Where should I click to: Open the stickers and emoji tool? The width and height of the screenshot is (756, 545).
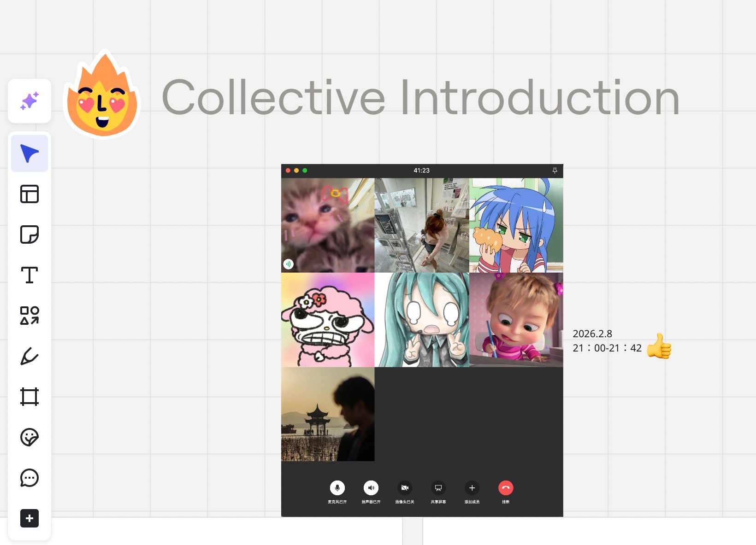click(x=30, y=437)
